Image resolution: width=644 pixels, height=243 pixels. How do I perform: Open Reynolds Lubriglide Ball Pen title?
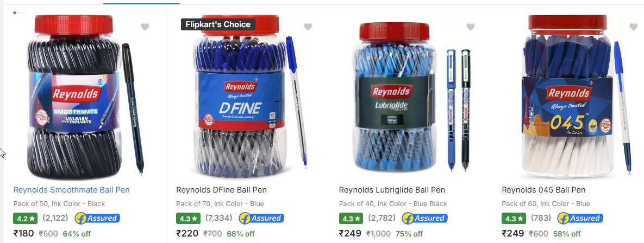pyautogui.click(x=392, y=190)
